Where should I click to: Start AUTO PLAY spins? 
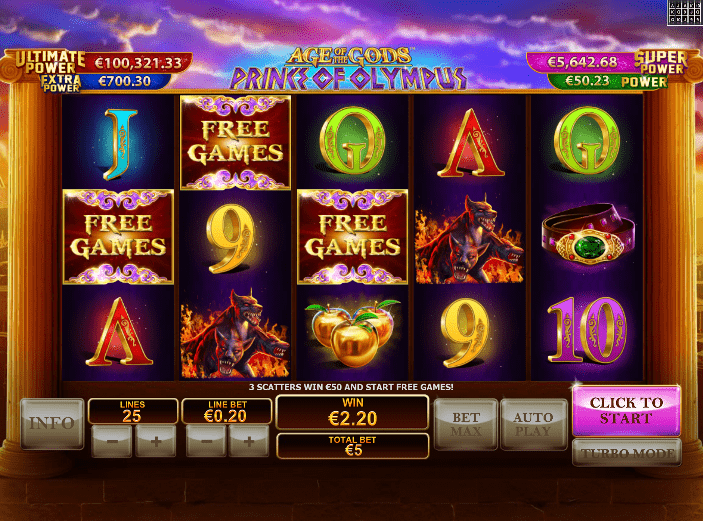[x=534, y=424]
